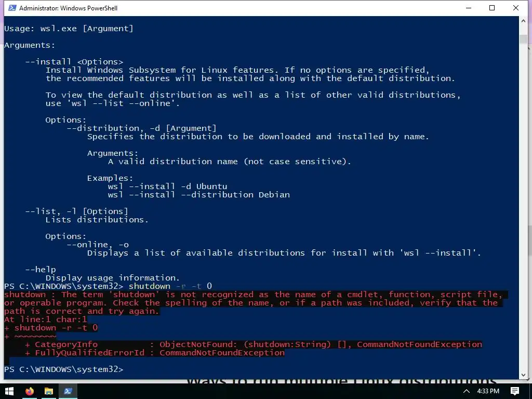Click the PowerShell scrollbar down arrow
The image size is (532, 399).
coord(523,375)
